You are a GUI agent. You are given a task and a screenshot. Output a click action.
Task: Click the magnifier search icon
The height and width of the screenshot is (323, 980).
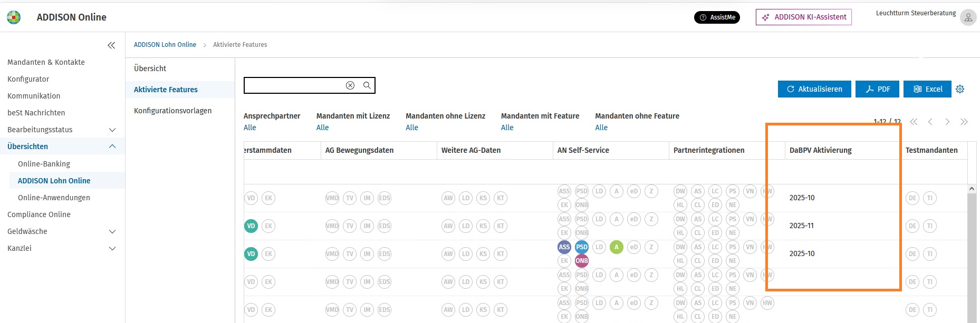367,85
